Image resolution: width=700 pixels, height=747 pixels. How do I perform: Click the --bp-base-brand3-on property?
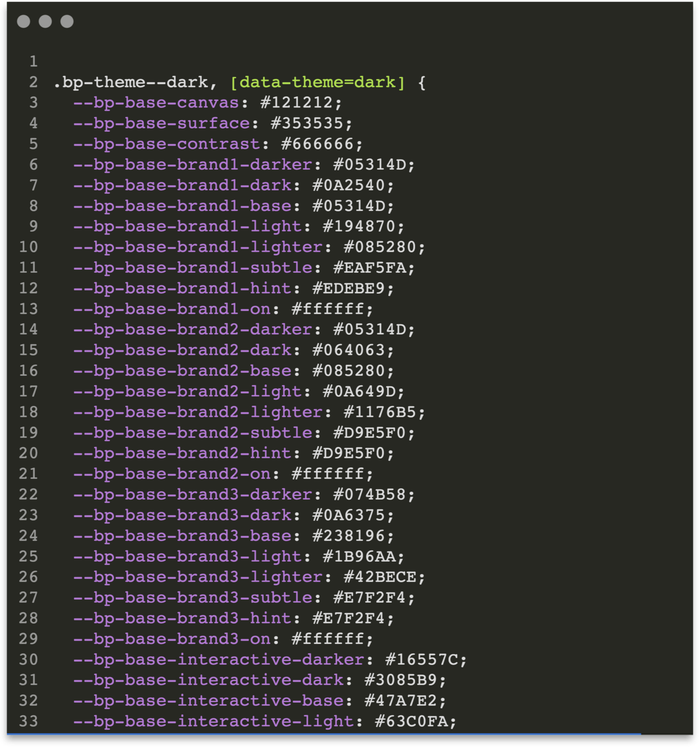[172, 639]
